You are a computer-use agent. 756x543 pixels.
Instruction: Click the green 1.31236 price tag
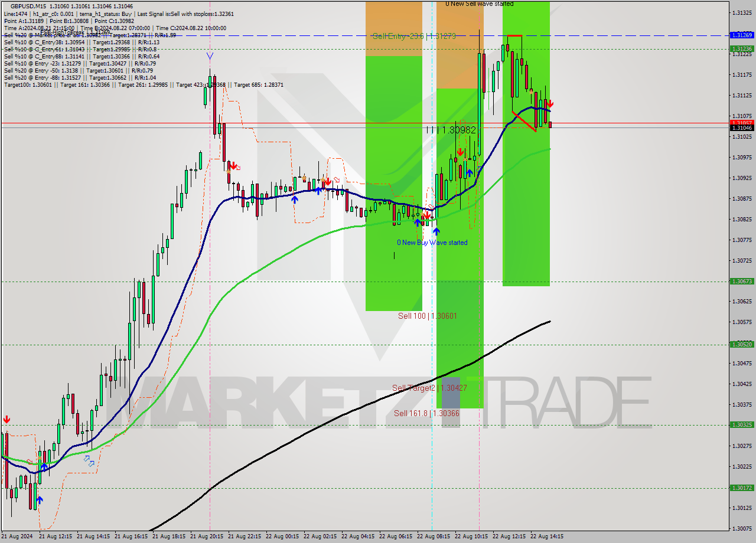click(742, 49)
